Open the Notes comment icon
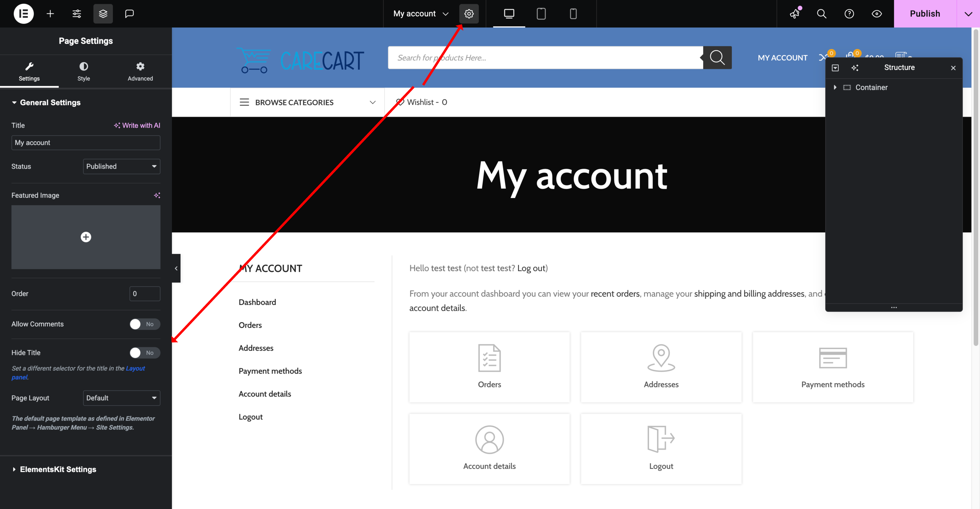The image size is (980, 509). click(129, 14)
